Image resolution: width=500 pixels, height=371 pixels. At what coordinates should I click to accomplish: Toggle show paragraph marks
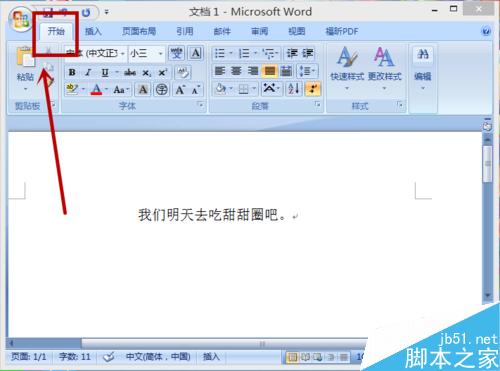pyautogui.click(x=313, y=89)
